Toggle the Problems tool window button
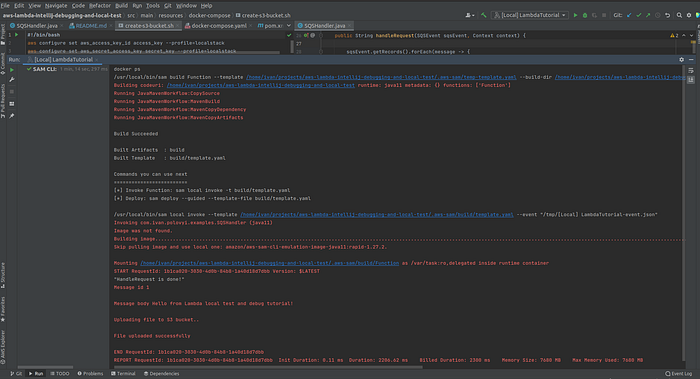700x379 pixels. (90, 374)
